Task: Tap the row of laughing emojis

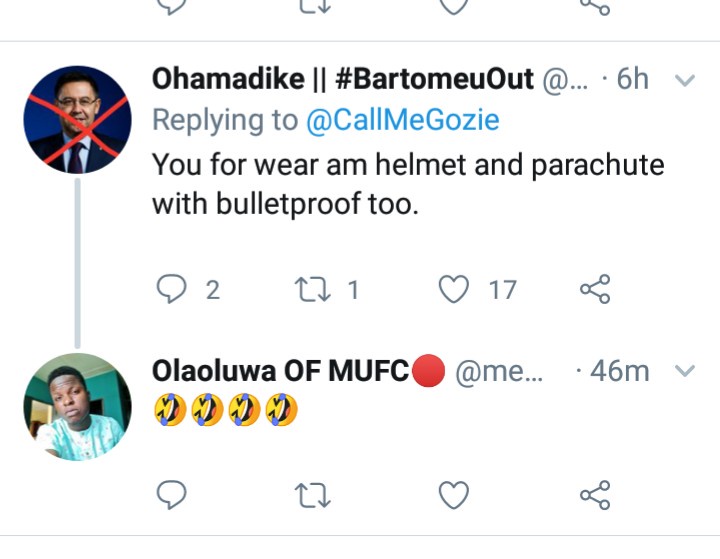Action: point(226,410)
